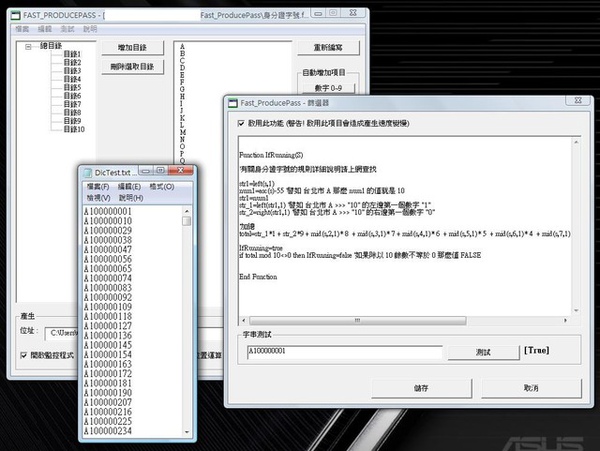Select 目錄9 in the tree

72,121
